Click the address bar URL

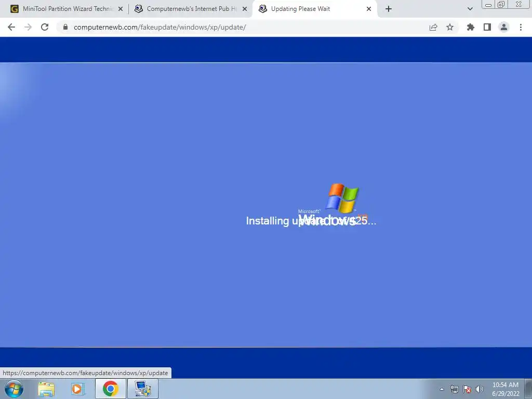tap(159, 27)
